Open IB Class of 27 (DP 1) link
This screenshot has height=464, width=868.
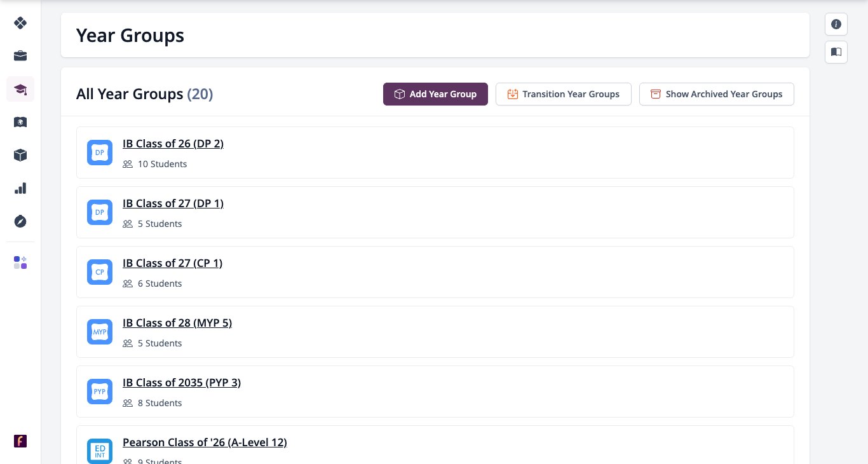tap(173, 203)
